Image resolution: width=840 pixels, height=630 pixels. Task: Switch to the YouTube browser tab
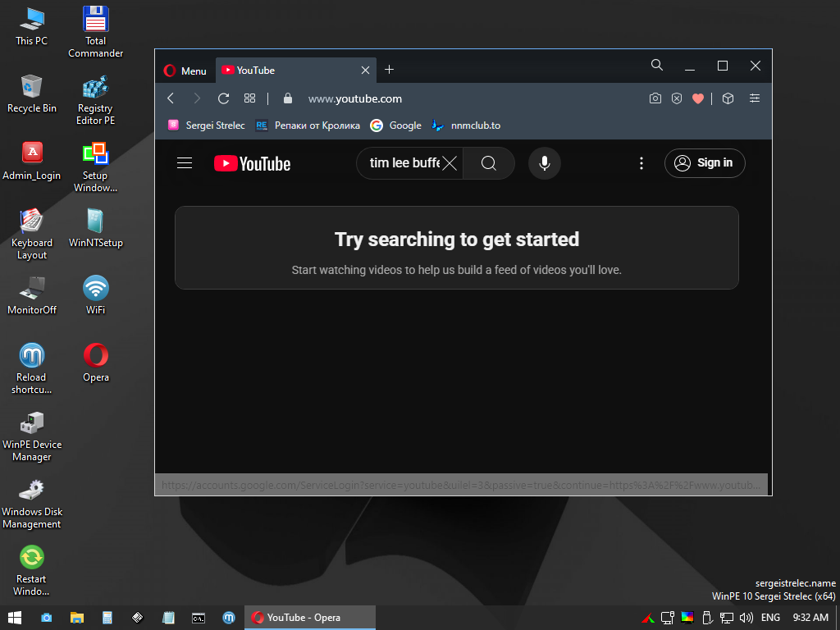coord(295,71)
